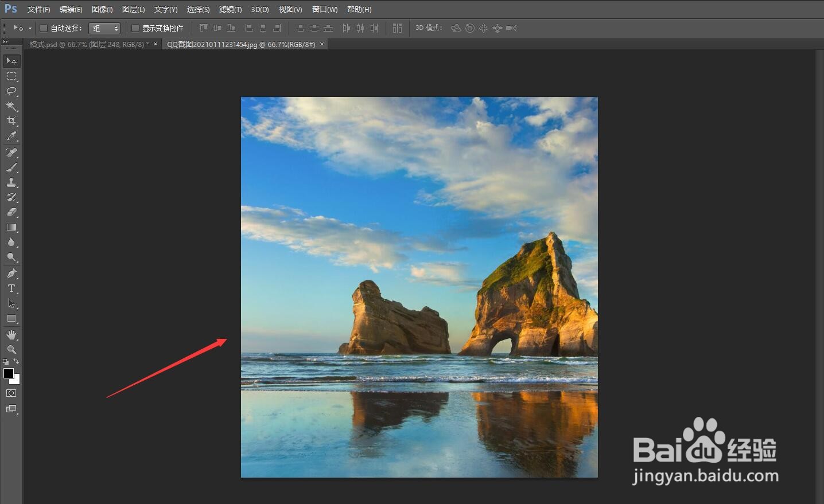Click align left edges icon
Screen dimensions: 824x504
[x=249, y=28]
